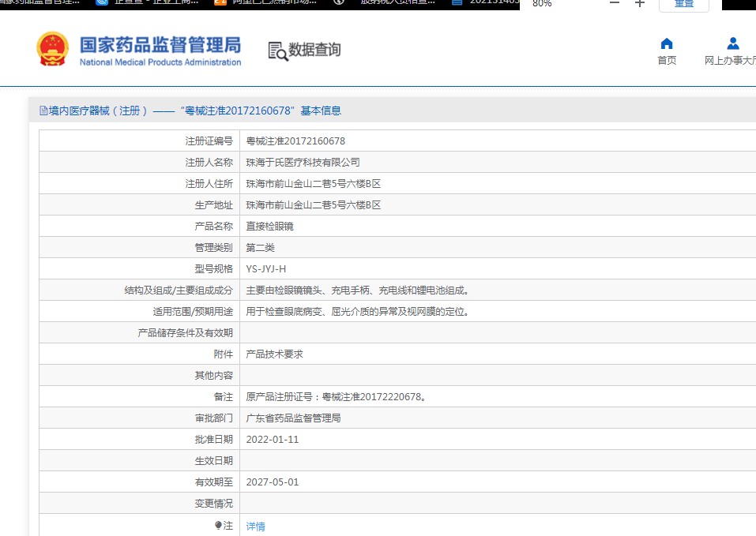
Task: Click the 审批部门 row label
Action: (213, 418)
